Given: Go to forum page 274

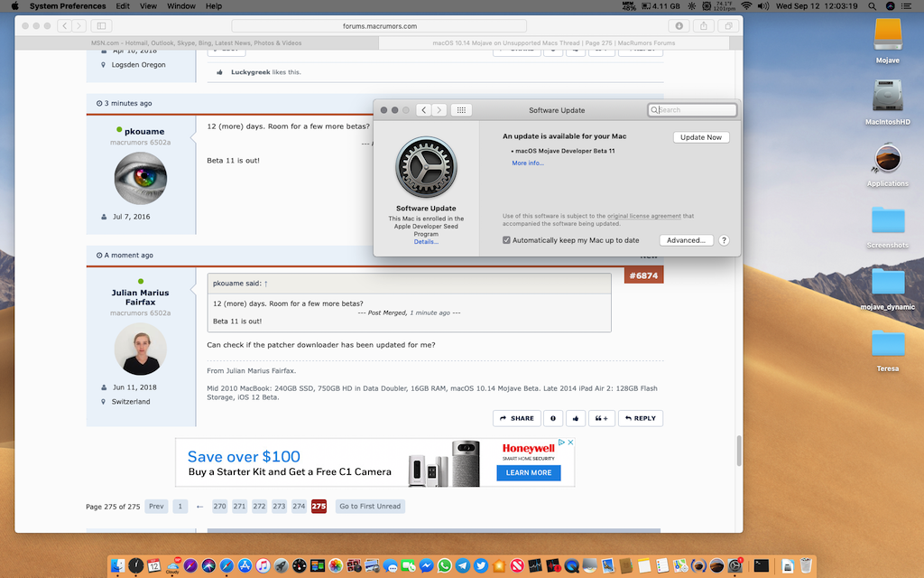Looking at the screenshot, I should [x=299, y=506].
